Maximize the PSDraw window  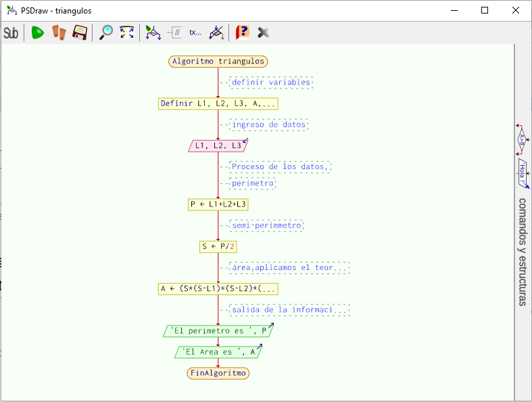pyautogui.click(x=485, y=11)
